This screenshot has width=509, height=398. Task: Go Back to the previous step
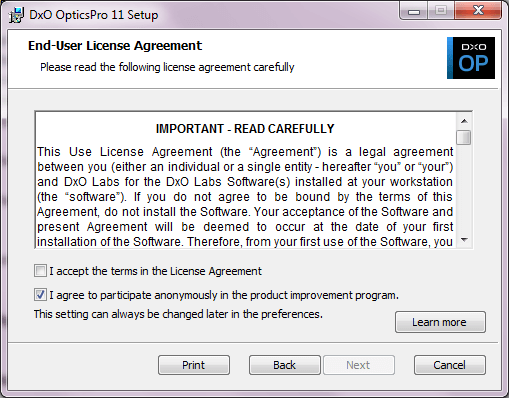tap(285, 365)
